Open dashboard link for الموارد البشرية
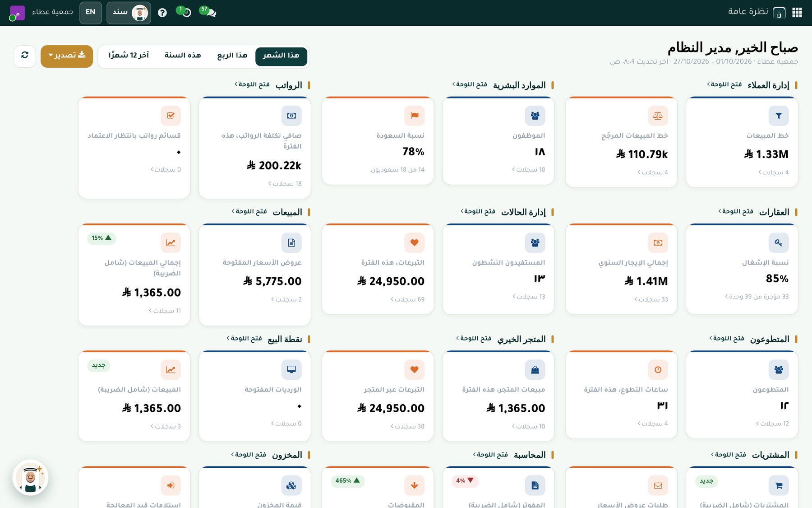 pos(470,84)
